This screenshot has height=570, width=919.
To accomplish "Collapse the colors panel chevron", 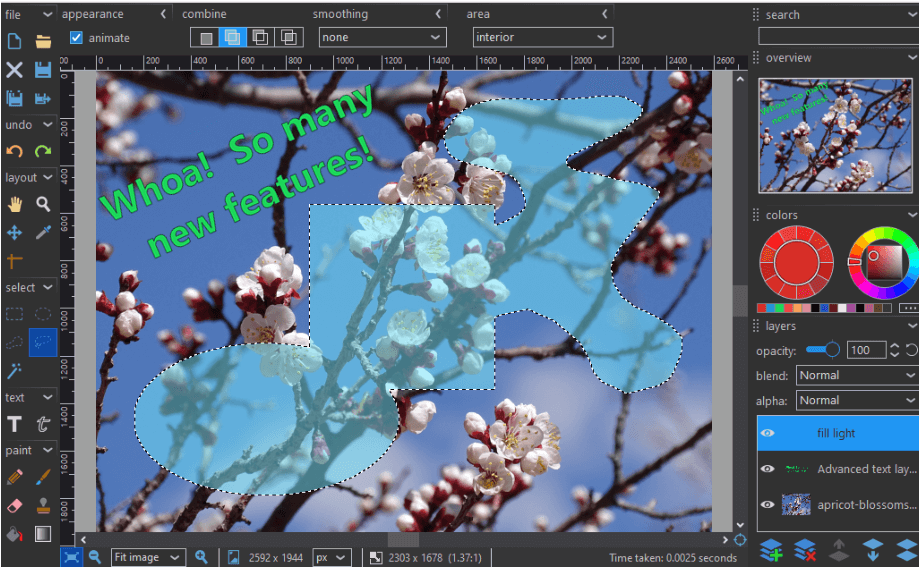I will [x=913, y=215].
